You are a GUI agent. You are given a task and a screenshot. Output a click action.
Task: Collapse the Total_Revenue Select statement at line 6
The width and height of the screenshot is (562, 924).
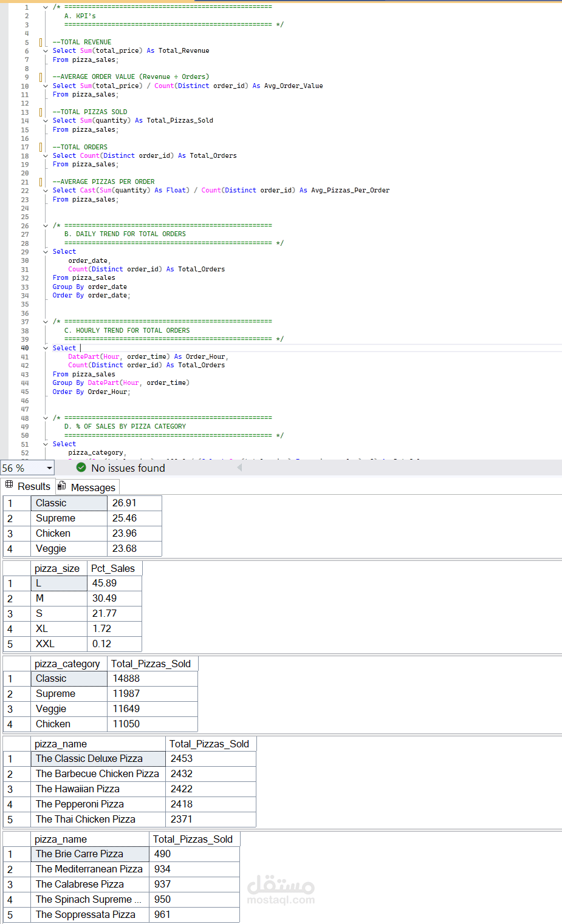(x=46, y=51)
